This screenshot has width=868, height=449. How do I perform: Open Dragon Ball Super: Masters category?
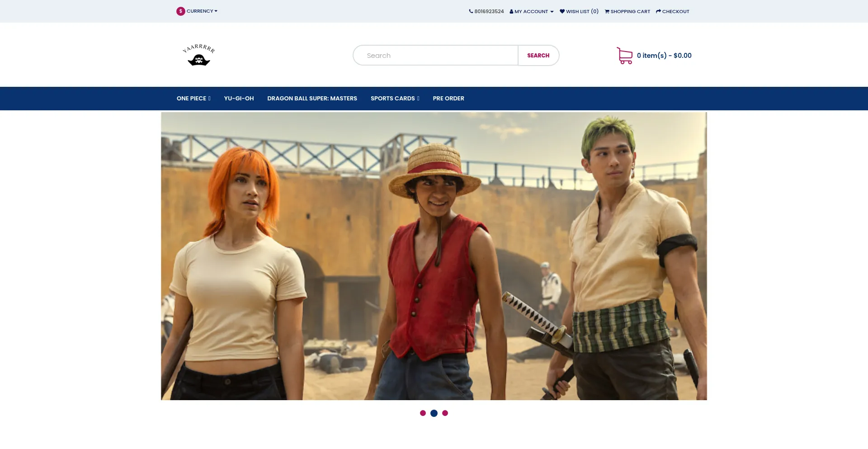312,99
